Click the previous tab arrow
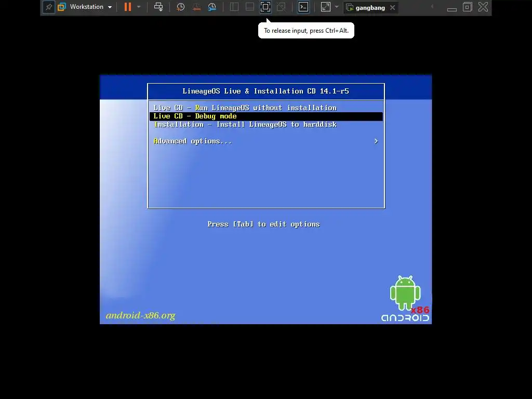 click(432, 7)
